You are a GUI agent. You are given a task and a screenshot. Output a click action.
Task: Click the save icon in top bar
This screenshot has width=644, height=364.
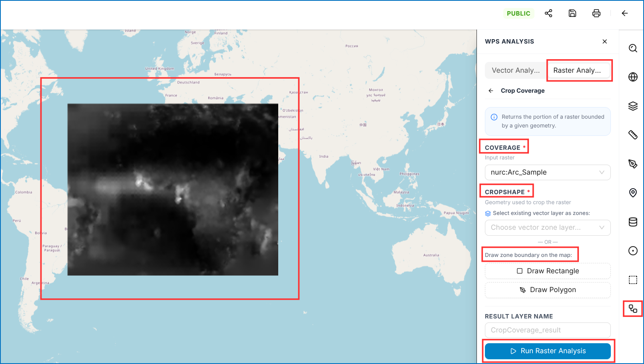(x=572, y=13)
